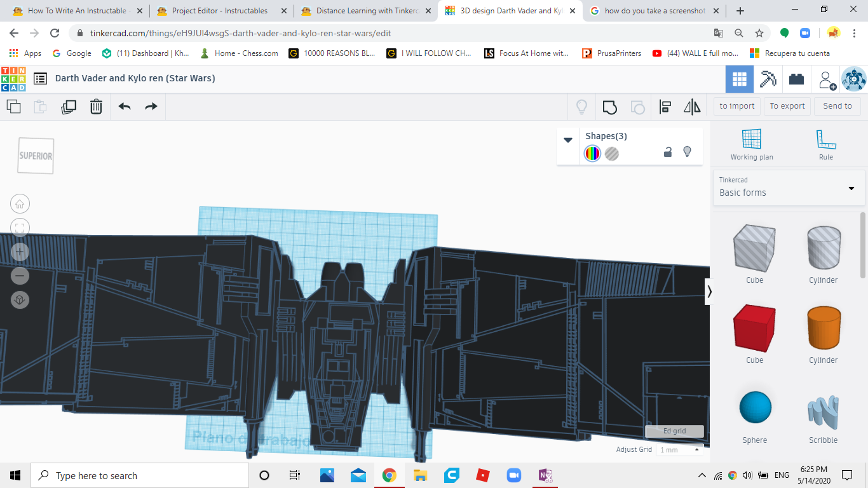Switch to how do you take a screenshot tab
Image resolution: width=868 pixels, height=488 pixels.
654,11
